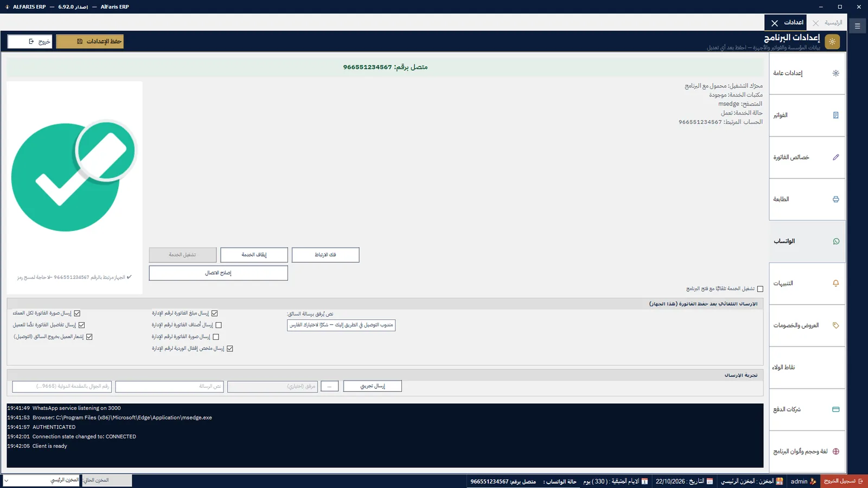Click Save Settings (حفظ الإعدادات) button
Screen dimensions: 868x488
pyautogui.click(x=90, y=42)
